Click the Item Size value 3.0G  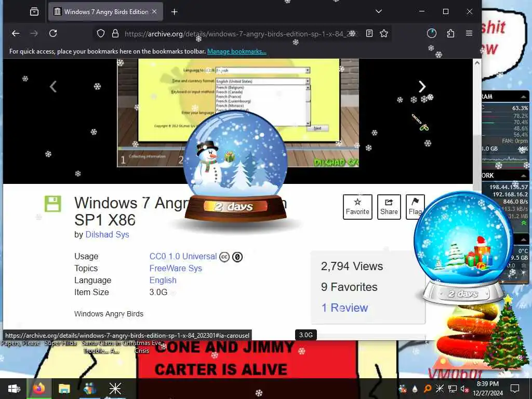click(158, 292)
